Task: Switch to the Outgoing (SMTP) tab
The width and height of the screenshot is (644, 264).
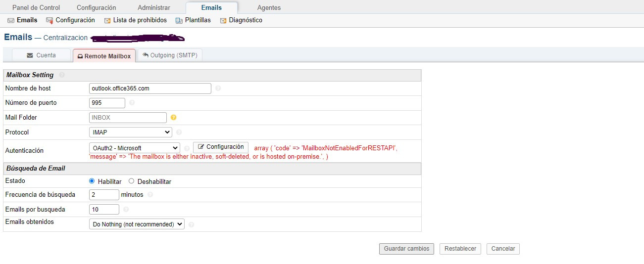Action: [170, 55]
